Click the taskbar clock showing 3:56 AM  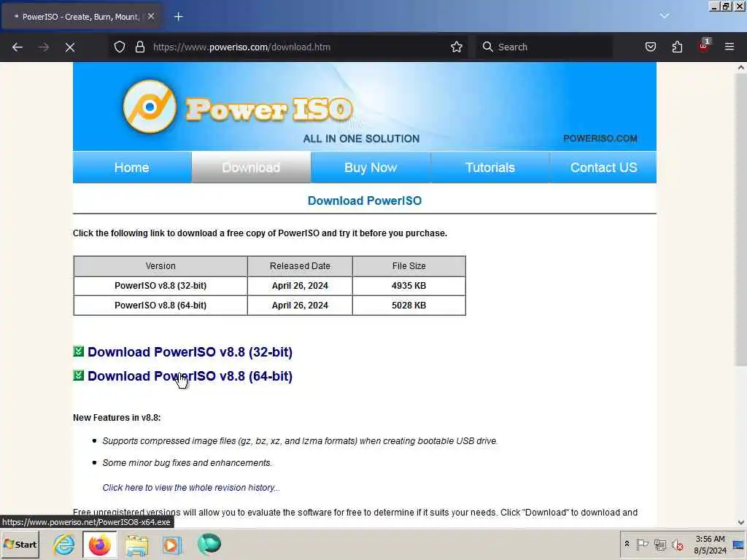click(x=711, y=544)
